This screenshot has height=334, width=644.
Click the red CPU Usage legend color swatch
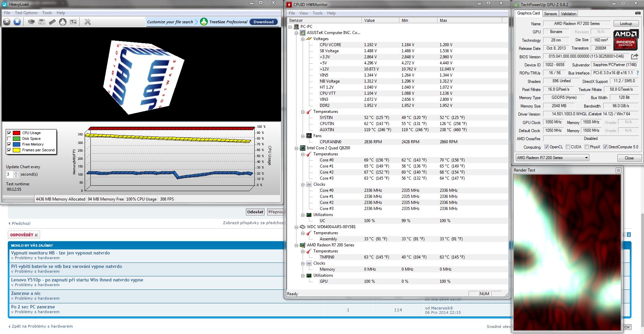[17, 133]
